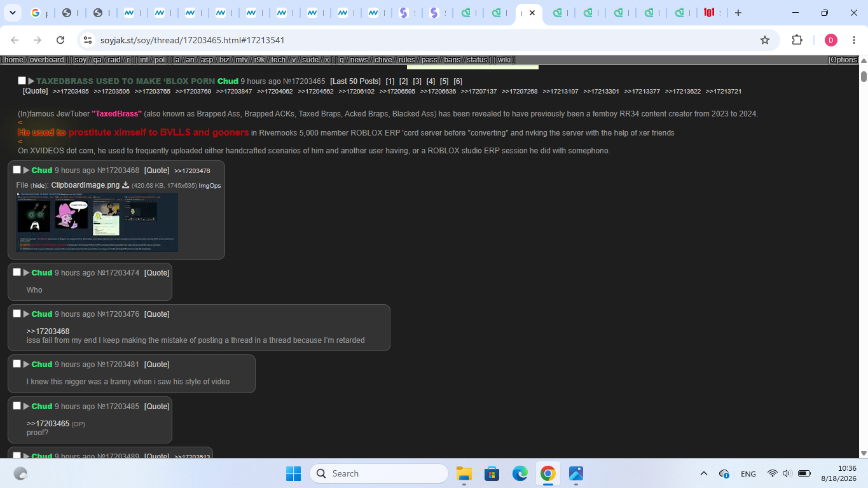Click the scrollbar up arrow
This screenshot has width=868, height=488.
(864, 60)
